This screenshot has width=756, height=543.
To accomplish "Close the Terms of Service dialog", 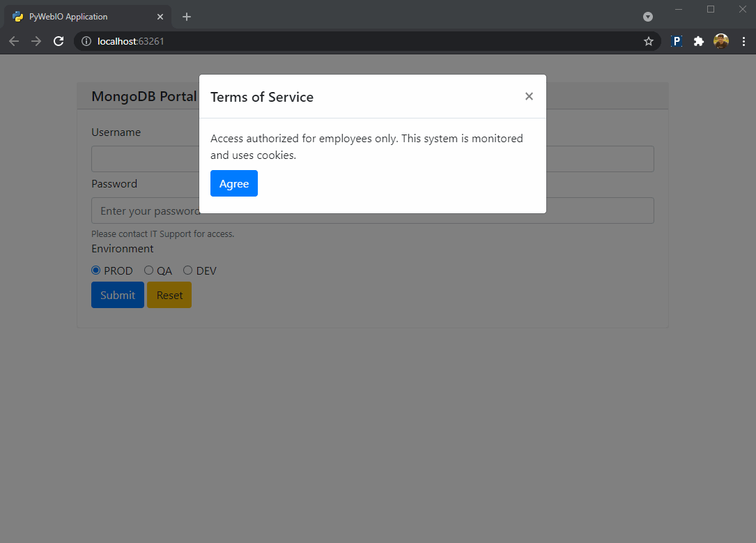I will 529,96.
